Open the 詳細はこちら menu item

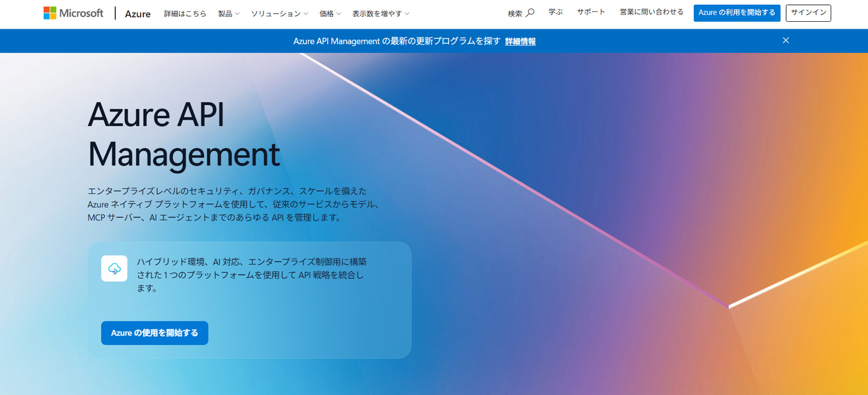tap(185, 14)
